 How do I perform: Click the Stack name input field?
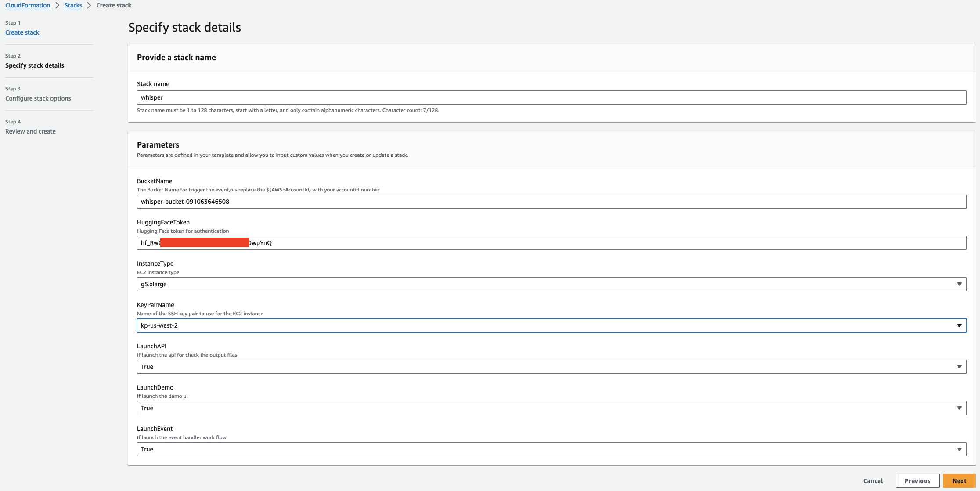pos(551,97)
